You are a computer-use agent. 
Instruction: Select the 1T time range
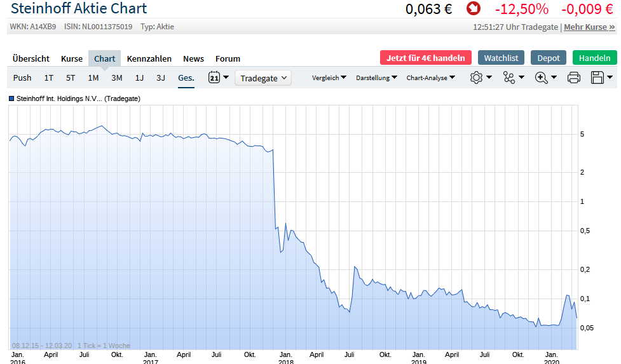(x=49, y=78)
